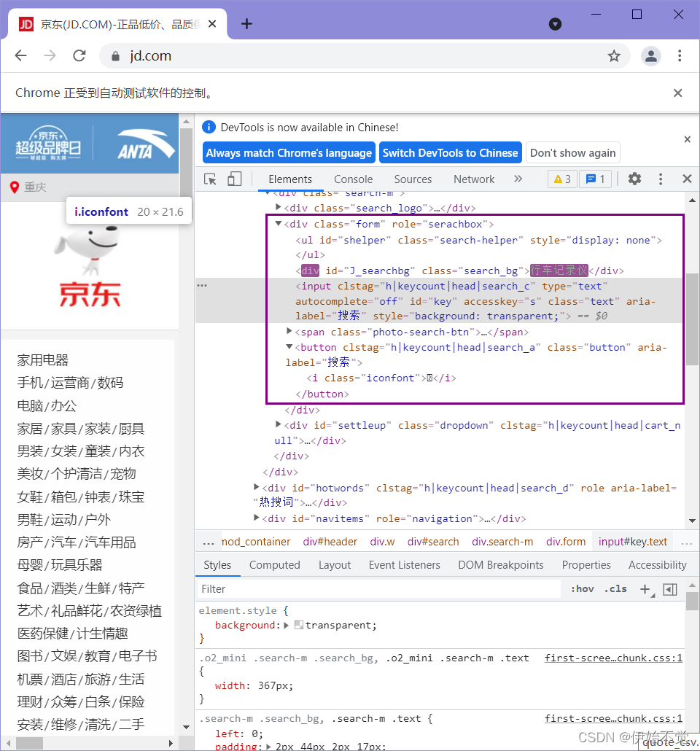Click Don't show again button
This screenshot has width=700, height=751.
pos(572,153)
